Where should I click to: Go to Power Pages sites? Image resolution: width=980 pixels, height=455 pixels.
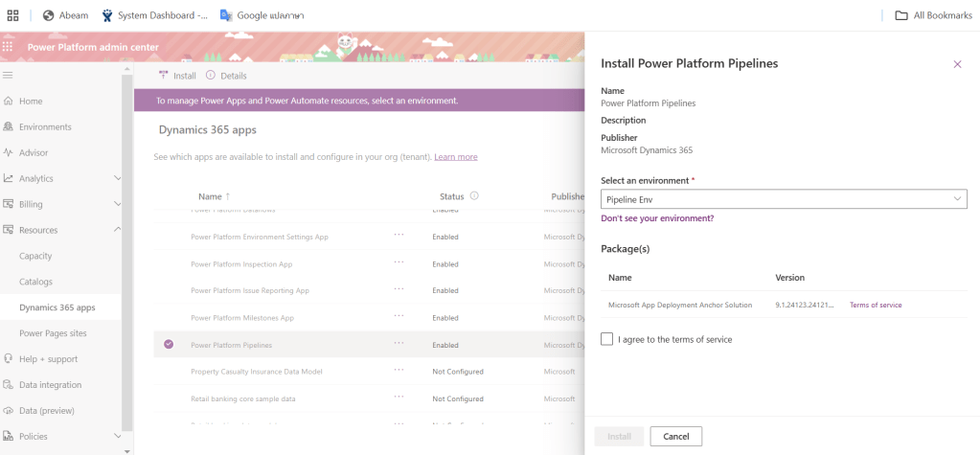pyautogui.click(x=53, y=333)
